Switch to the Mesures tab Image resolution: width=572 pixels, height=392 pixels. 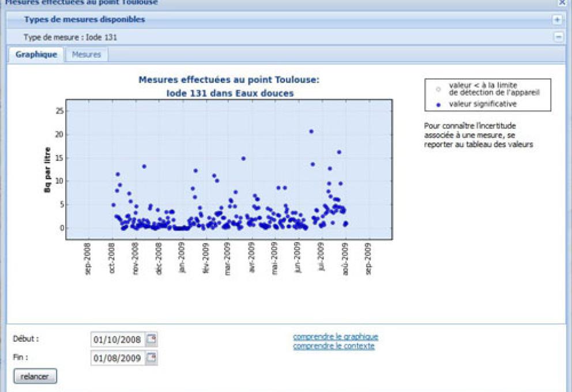tap(86, 54)
